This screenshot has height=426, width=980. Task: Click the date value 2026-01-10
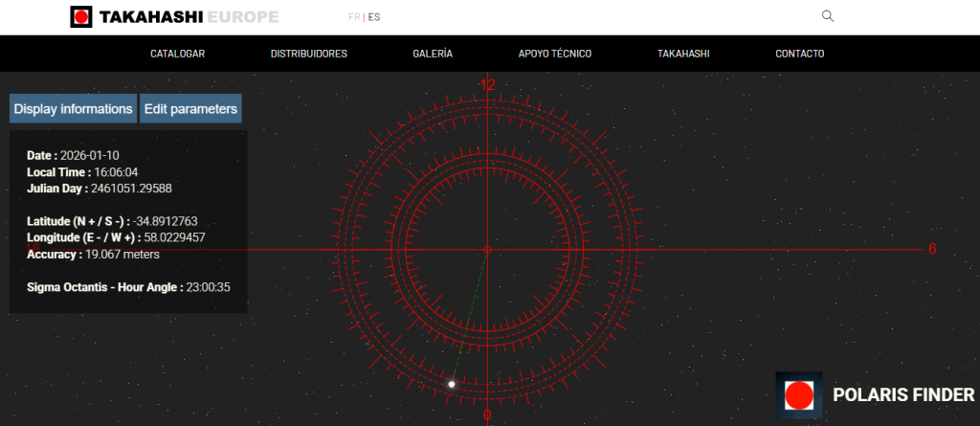click(89, 156)
